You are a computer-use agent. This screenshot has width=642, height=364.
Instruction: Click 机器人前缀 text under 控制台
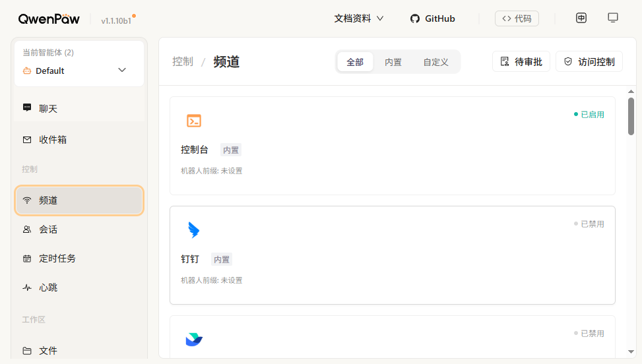click(212, 171)
